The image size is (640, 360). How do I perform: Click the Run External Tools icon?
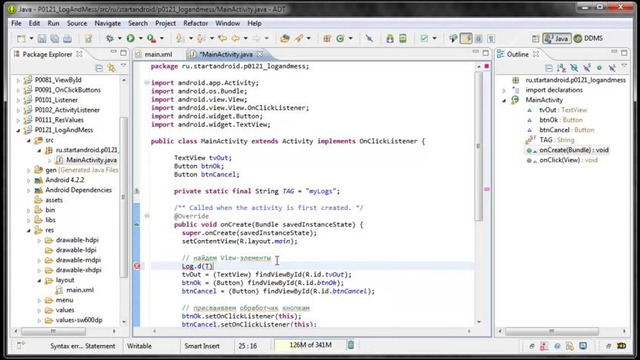[x=151, y=38]
